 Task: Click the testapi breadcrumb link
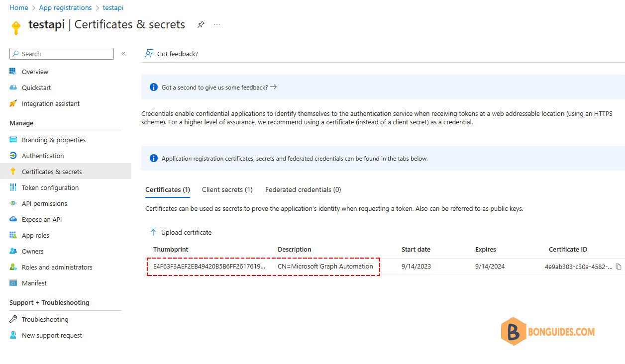113,7
